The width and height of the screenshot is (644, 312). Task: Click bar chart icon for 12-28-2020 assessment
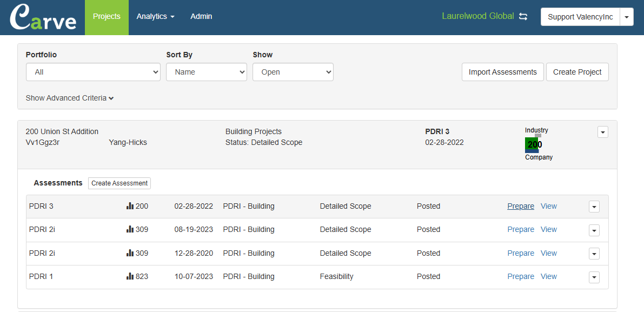coord(130,253)
